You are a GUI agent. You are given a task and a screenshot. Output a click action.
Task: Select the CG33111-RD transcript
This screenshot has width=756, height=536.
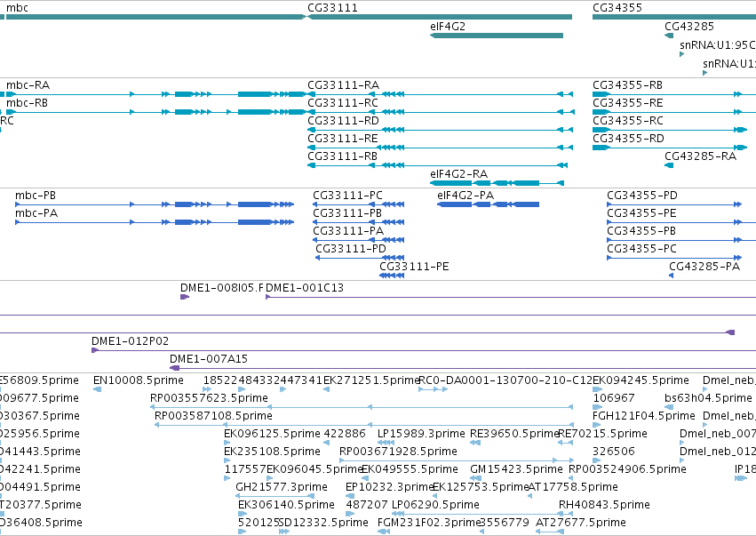point(441,130)
